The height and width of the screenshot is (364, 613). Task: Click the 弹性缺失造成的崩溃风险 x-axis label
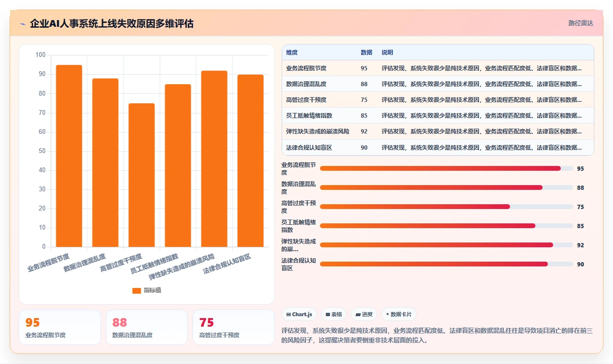182,267
